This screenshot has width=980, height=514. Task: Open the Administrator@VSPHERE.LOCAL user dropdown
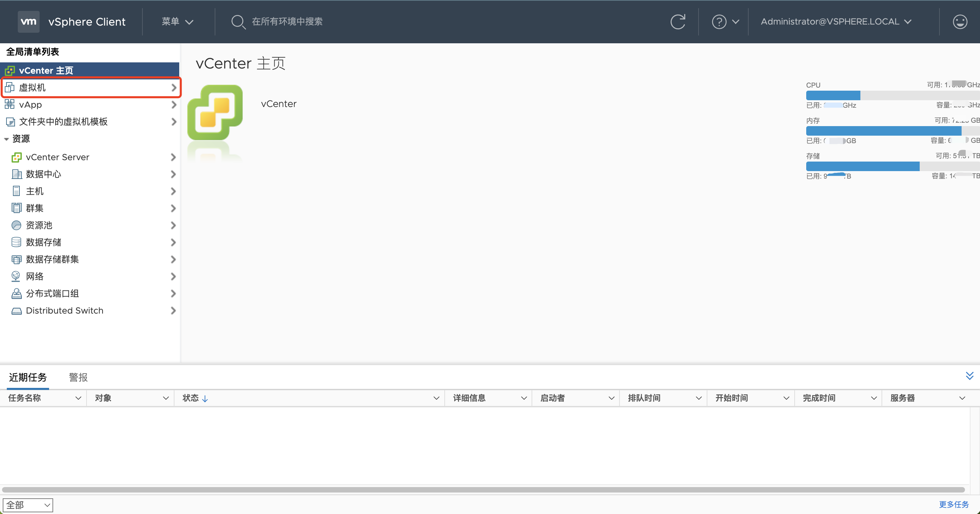836,22
